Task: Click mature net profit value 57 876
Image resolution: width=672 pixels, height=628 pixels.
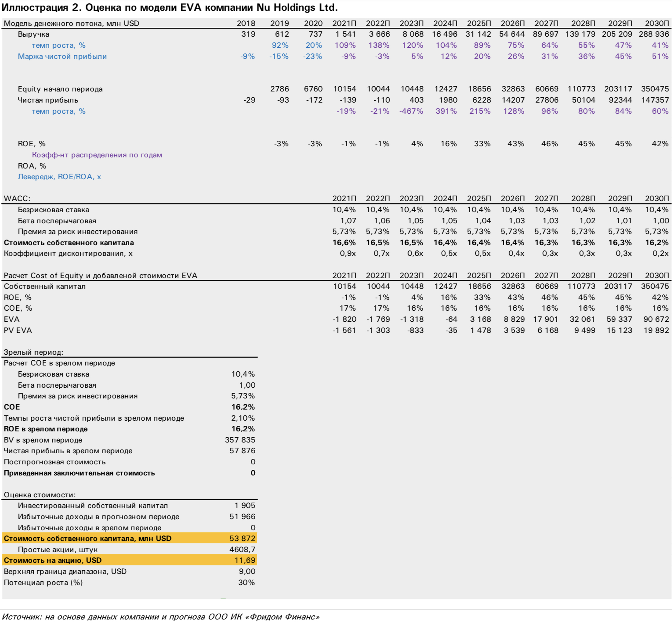Action: click(x=242, y=451)
